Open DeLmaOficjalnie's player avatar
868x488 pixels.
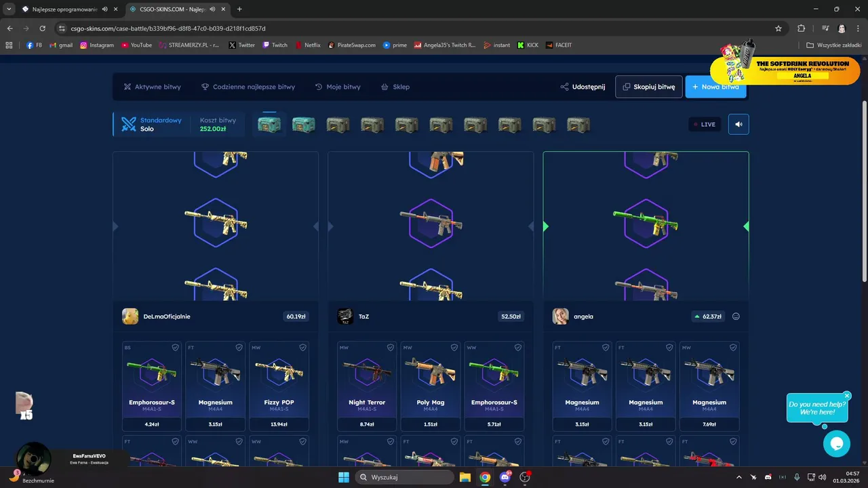click(x=130, y=317)
